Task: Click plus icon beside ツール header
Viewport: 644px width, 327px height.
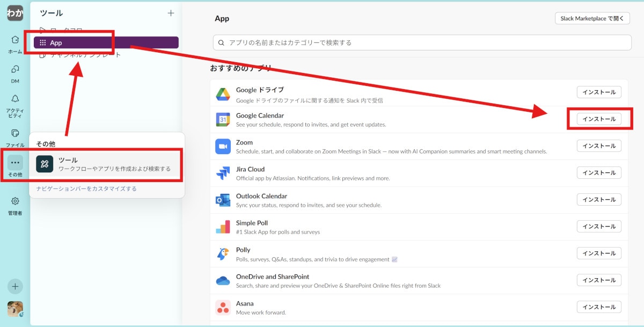Action: click(171, 13)
